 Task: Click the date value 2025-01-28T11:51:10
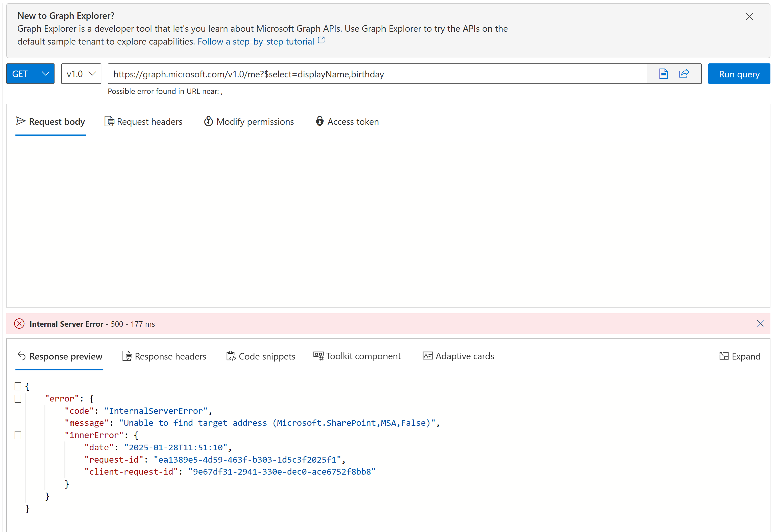176,447
